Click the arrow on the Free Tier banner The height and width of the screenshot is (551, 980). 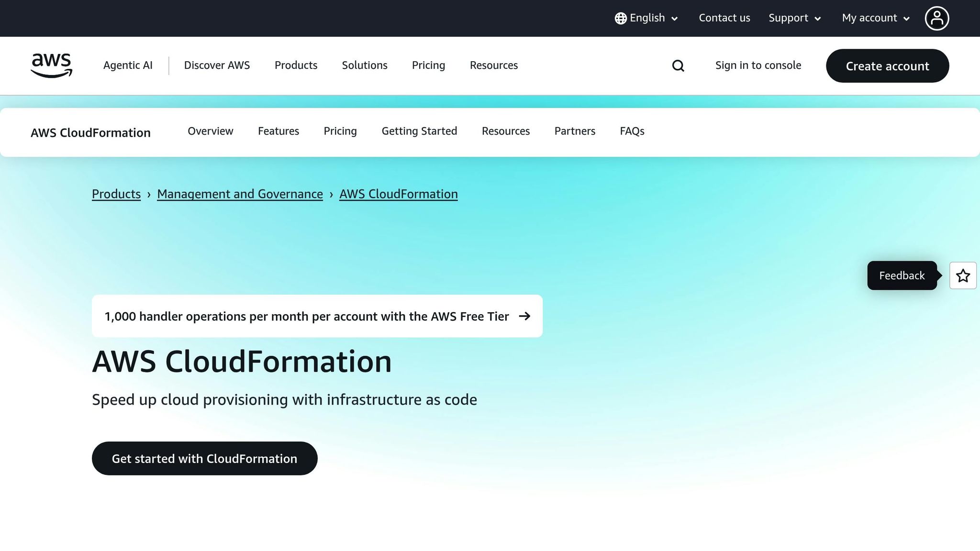525,316
